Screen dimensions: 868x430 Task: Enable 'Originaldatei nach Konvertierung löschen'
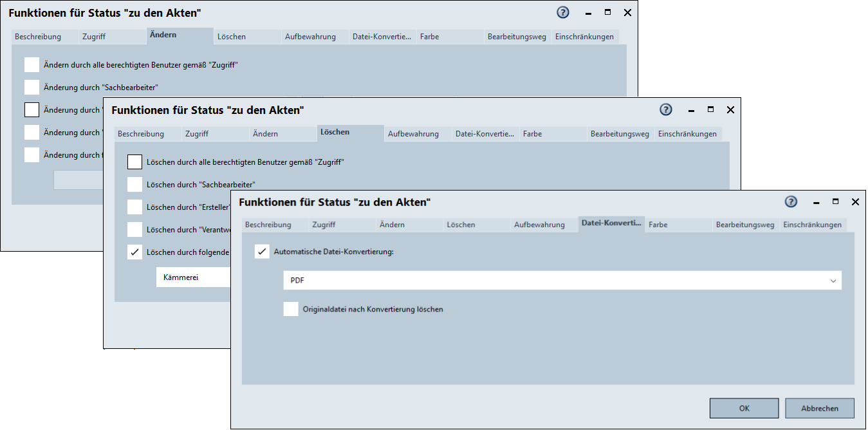(x=291, y=309)
